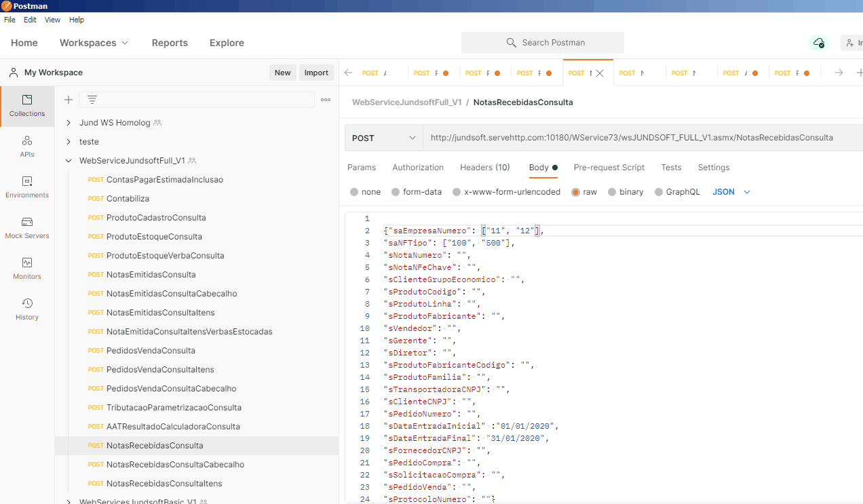Screen dimensions: 863x504
Task: Open the Collections sidebar panel
Action: click(27, 106)
